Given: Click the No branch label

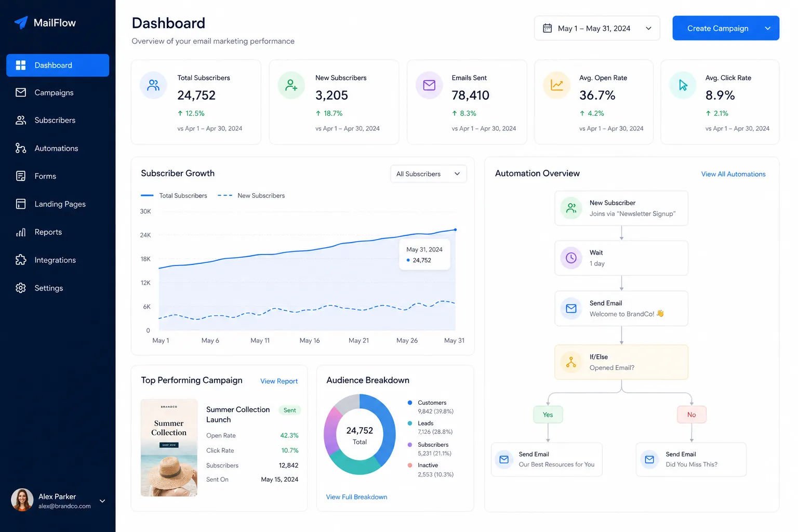Looking at the screenshot, I should click(x=691, y=415).
